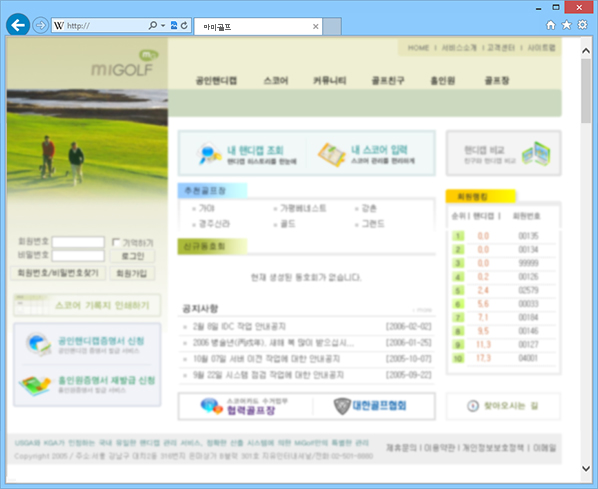Open browser home page icon
Screen dimensions: 598x489
pyautogui.click(x=551, y=25)
